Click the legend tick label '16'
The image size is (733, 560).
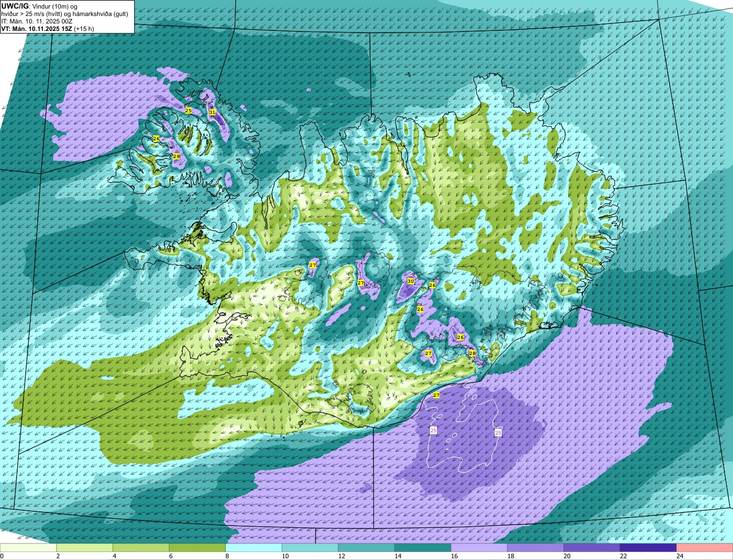(x=454, y=556)
